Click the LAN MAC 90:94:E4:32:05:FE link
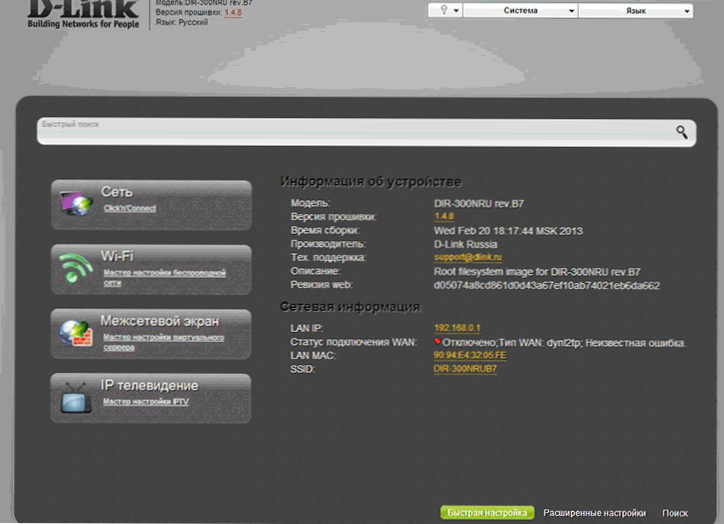The image size is (724, 524). point(470,355)
